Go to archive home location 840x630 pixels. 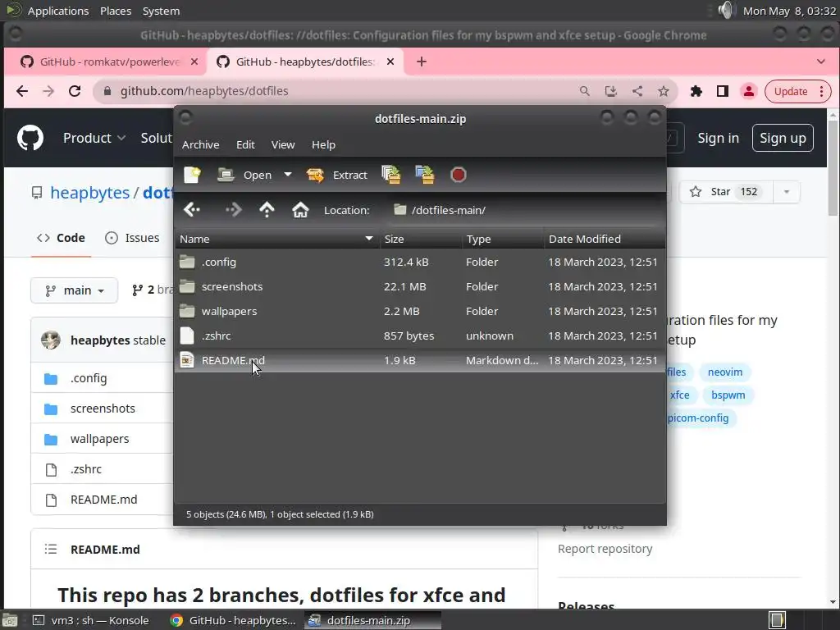click(x=300, y=209)
